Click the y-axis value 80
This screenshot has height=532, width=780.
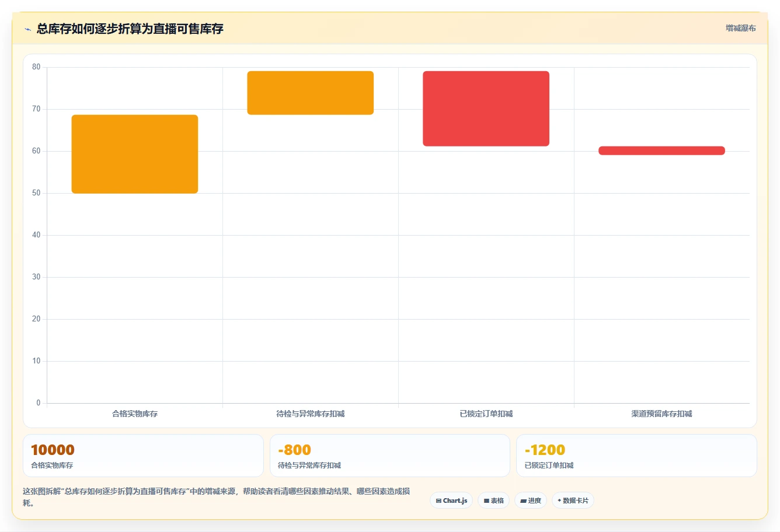pos(36,67)
